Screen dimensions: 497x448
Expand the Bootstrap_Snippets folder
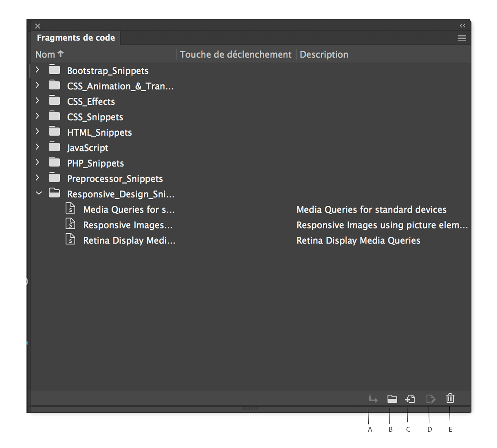click(x=37, y=70)
